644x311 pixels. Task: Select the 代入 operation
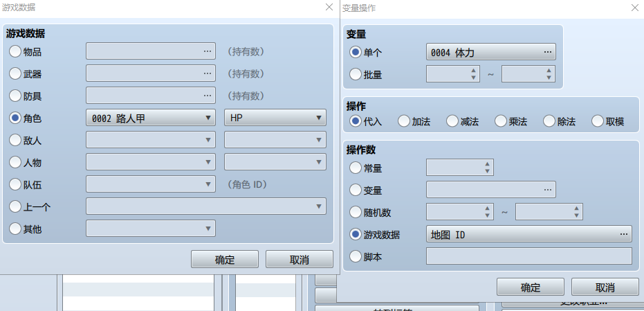click(356, 121)
